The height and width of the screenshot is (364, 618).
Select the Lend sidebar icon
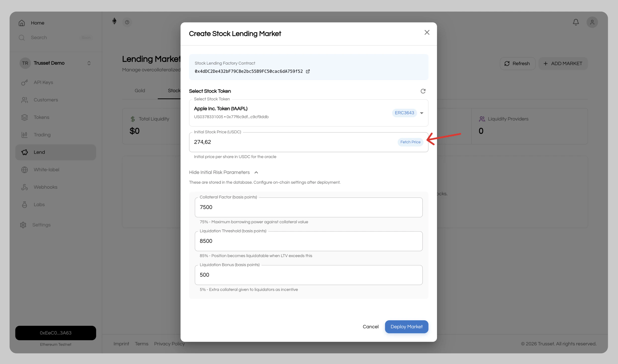pos(24,152)
